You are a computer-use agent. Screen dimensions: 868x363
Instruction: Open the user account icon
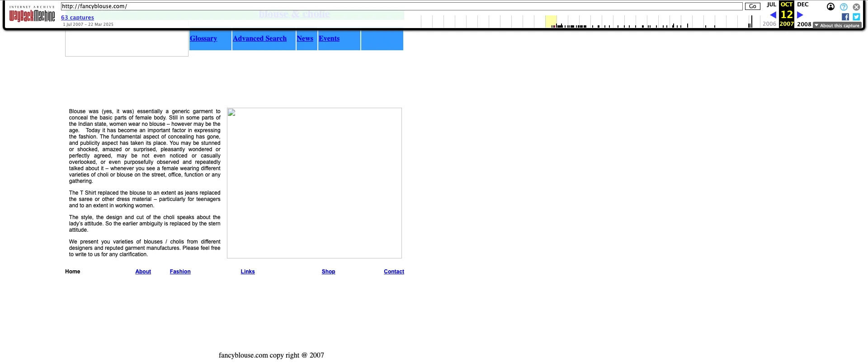[x=830, y=7]
